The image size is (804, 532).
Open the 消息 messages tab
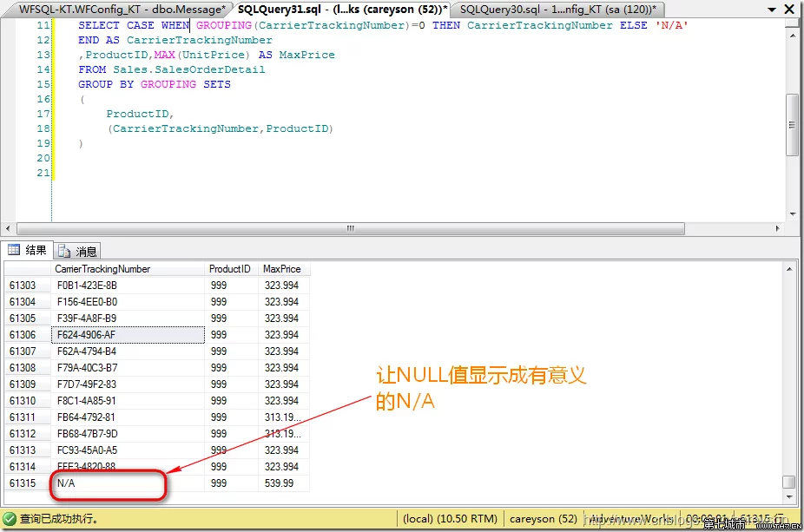pos(78,251)
